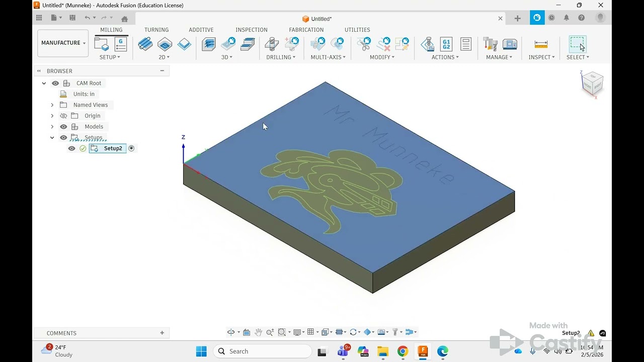Open the Tool Library icon
This screenshot has height=362, width=644.
(490, 44)
